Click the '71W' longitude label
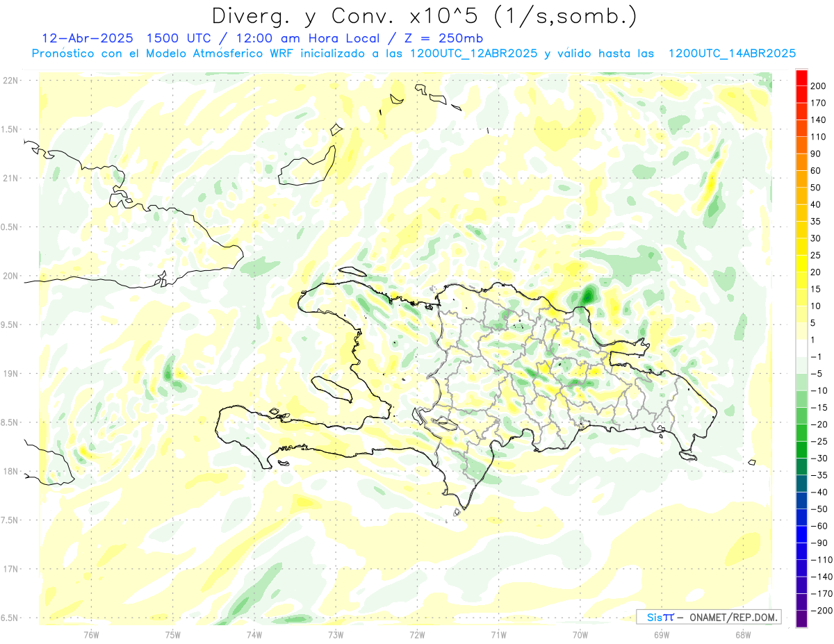Viewport: 834px width, 644px height. click(498, 634)
